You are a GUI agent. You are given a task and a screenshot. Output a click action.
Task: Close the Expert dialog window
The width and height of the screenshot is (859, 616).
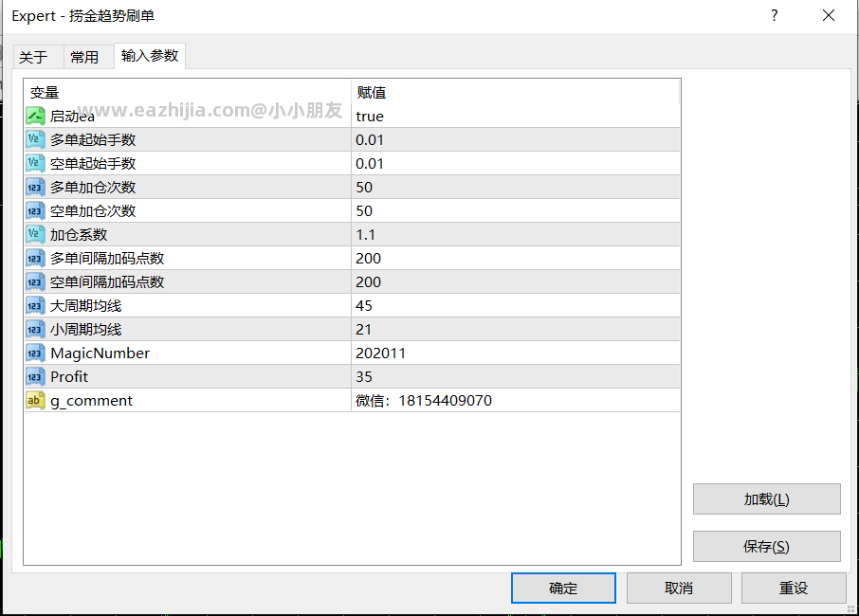(x=829, y=15)
